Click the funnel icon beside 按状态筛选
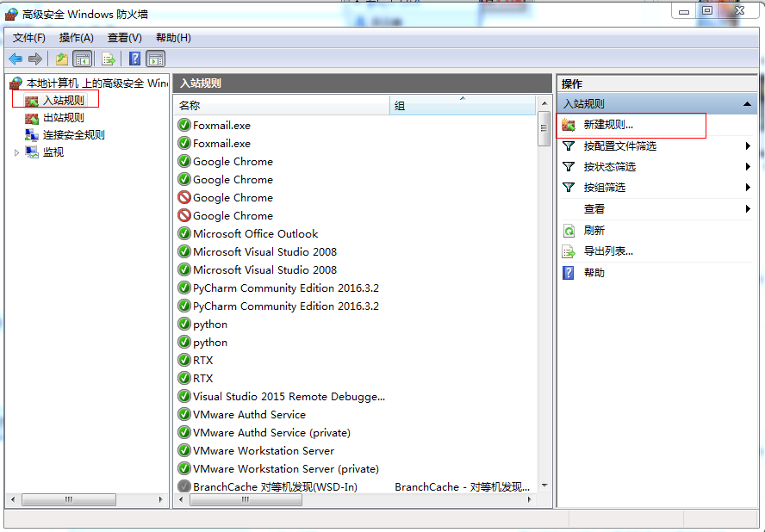765x532 pixels. click(x=568, y=167)
